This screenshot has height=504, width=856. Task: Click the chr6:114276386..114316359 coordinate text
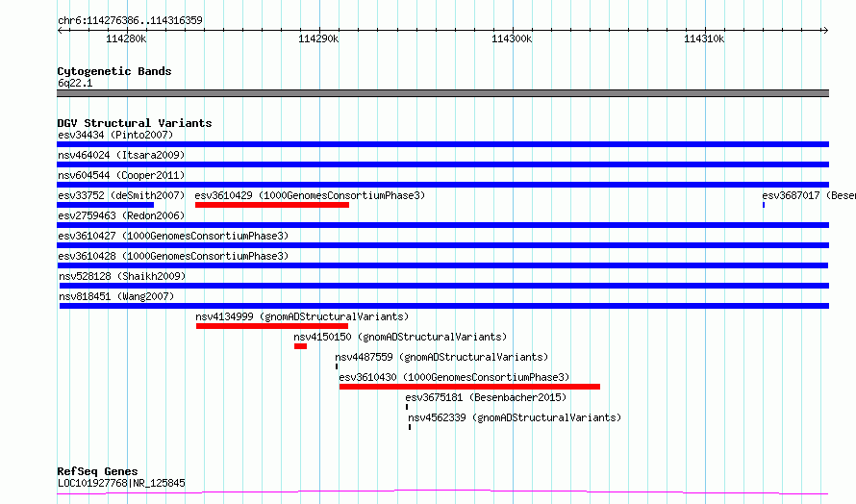point(130,20)
